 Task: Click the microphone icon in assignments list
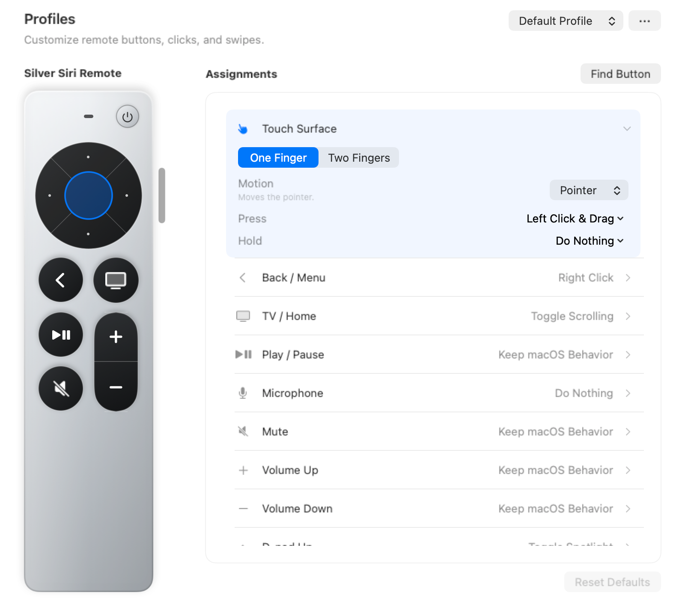click(243, 393)
